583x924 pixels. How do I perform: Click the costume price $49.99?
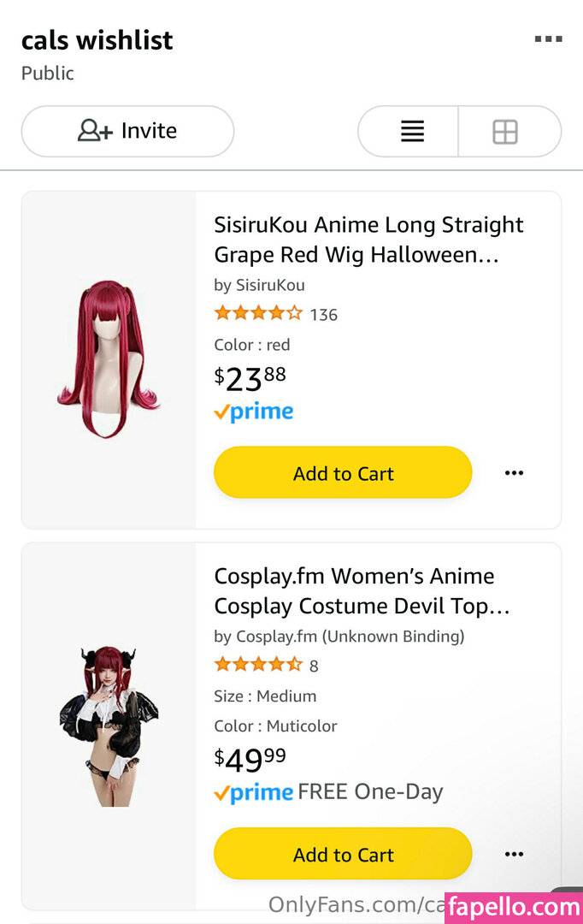pos(250,759)
